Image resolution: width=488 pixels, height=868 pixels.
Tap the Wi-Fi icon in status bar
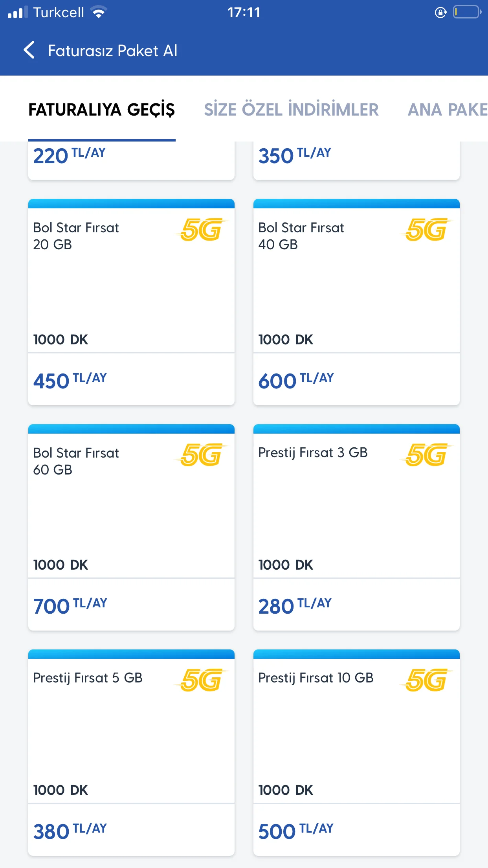tap(99, 13)
